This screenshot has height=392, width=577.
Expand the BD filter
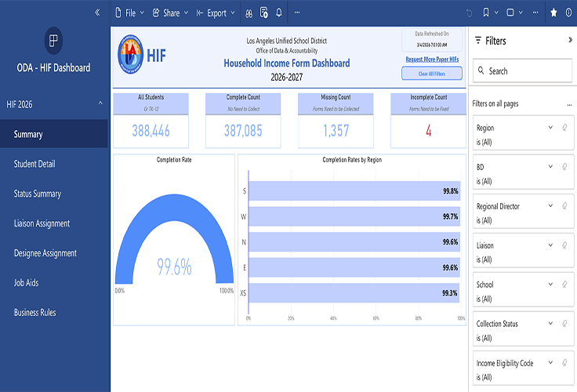(550, 166)
